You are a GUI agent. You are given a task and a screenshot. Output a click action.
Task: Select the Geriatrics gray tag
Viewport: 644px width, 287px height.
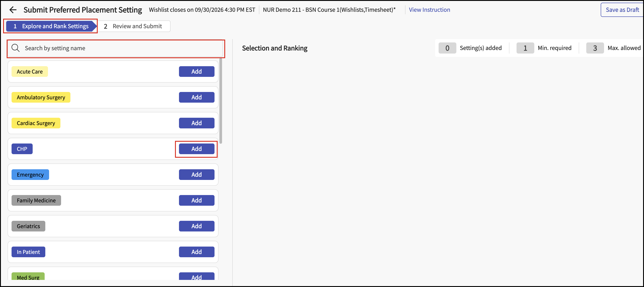coord(28,226)
